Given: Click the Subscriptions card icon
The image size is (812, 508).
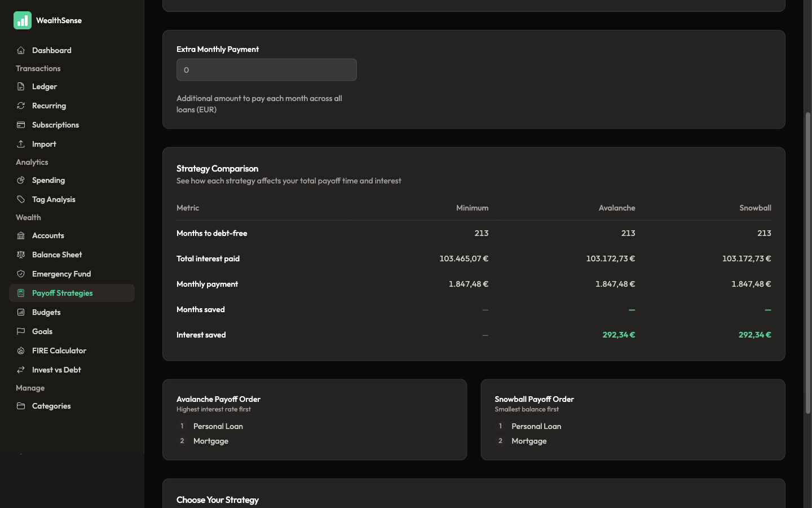Looking at the screenshot, I should coord(21,125).
